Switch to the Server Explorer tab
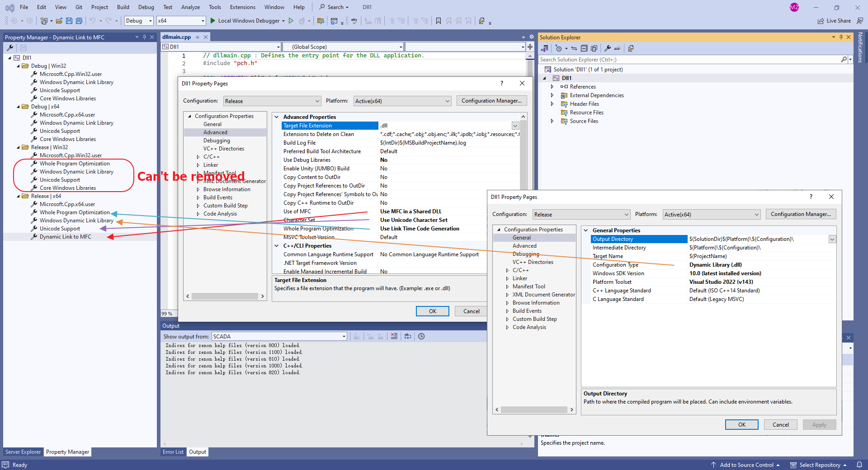 [23, 452]
